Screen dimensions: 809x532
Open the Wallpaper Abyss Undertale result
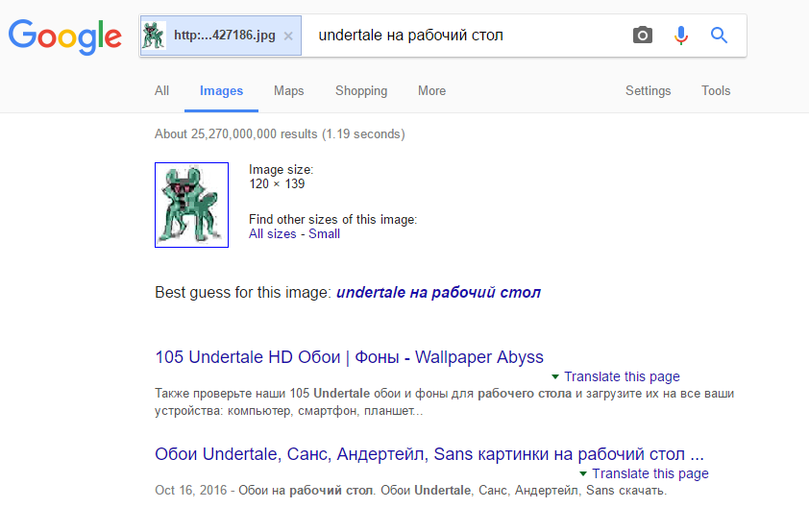pyautogui.click(x=349, y=357)
